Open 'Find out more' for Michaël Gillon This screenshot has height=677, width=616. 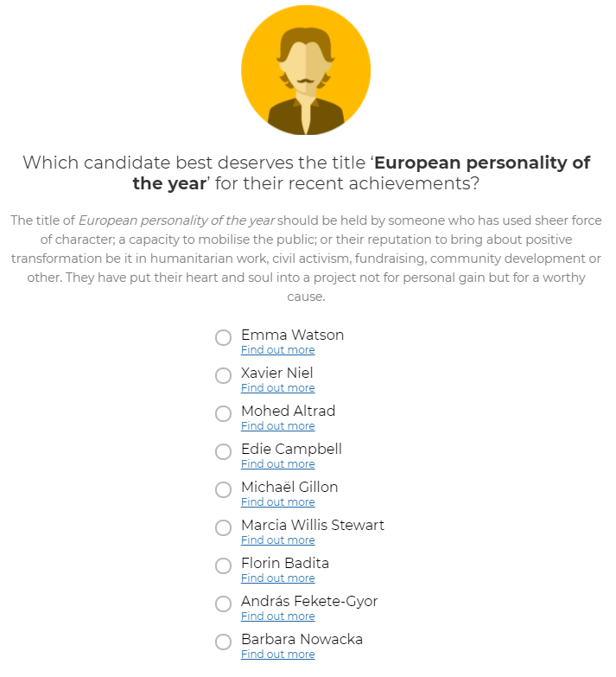pos(277,502)
